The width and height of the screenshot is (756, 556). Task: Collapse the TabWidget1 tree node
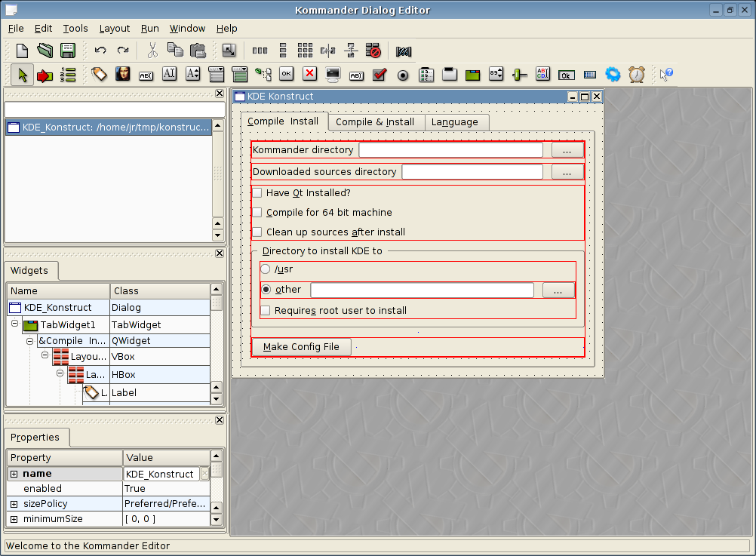click(x=14, y=324)
